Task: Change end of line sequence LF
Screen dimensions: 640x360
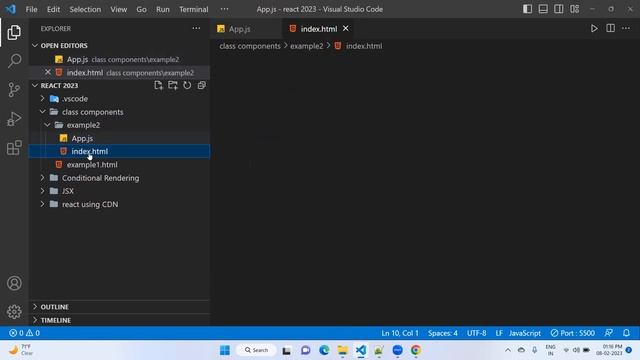Action: [499, 333]
